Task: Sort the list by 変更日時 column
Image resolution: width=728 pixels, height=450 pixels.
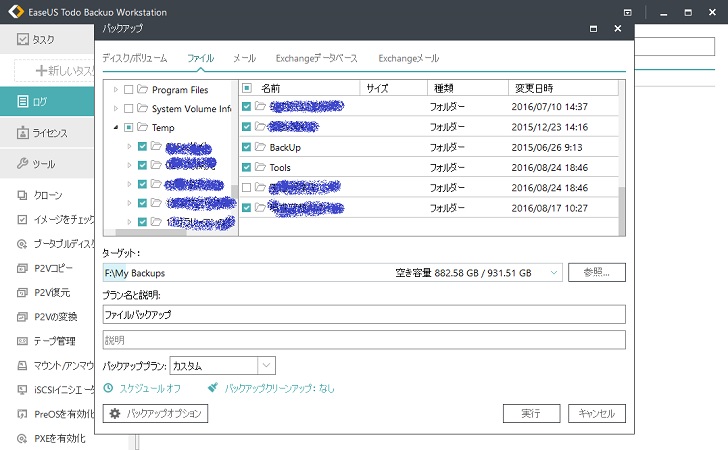Action: tap(563, 88)
